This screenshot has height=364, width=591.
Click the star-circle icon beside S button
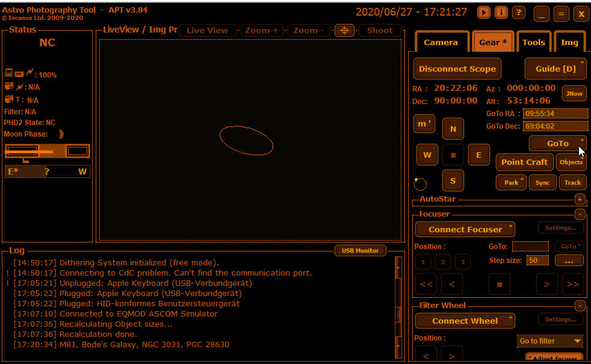420,183
